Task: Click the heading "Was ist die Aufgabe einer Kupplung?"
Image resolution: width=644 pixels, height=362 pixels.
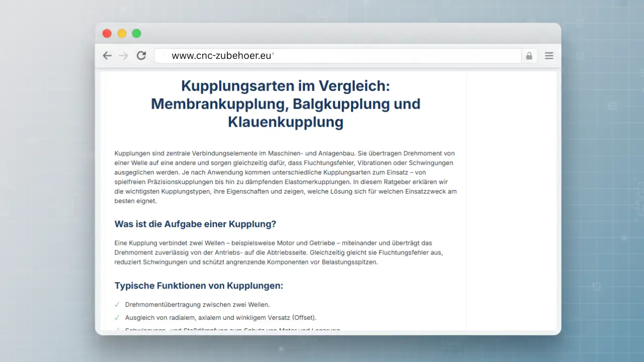Action: [x=195, y=224]
